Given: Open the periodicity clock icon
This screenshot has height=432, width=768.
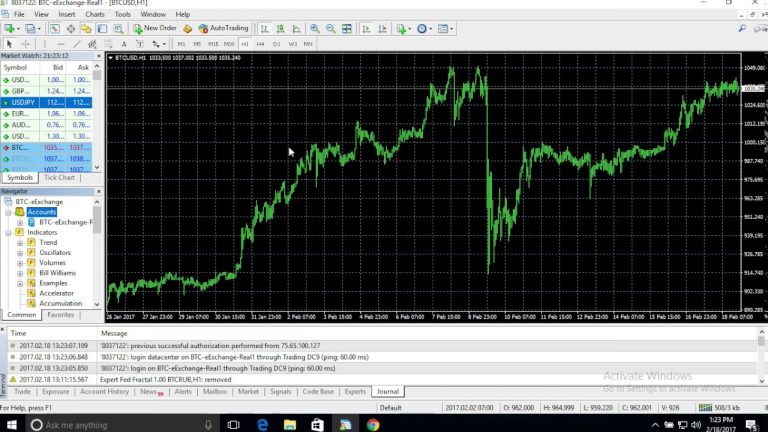Looking at the screenshot, I should [x=422, y=29].
